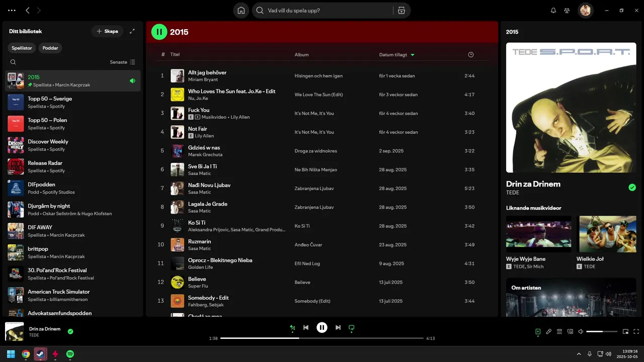Viewport: 644px width, 362px height.
Task: Filter library by Poddar
Action: [x=50, y=48]
